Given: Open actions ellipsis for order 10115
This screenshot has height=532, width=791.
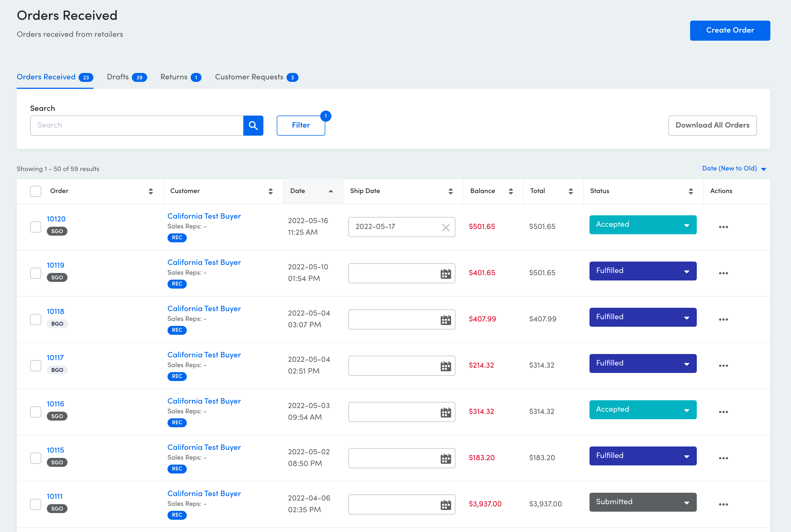Looking at the screenshot, I should pos(724,458).
